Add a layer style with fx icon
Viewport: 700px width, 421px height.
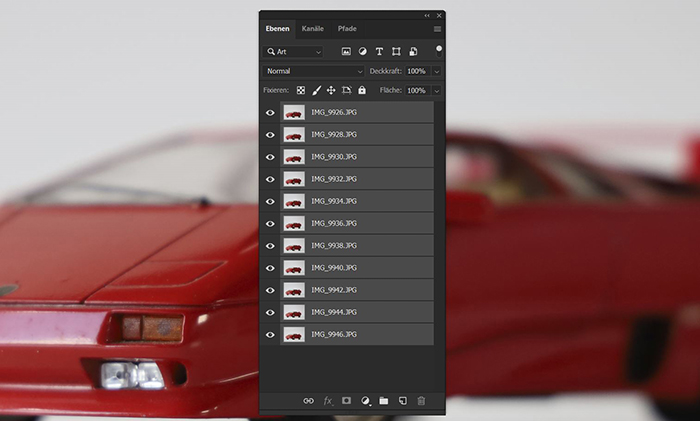pos(327,401)
